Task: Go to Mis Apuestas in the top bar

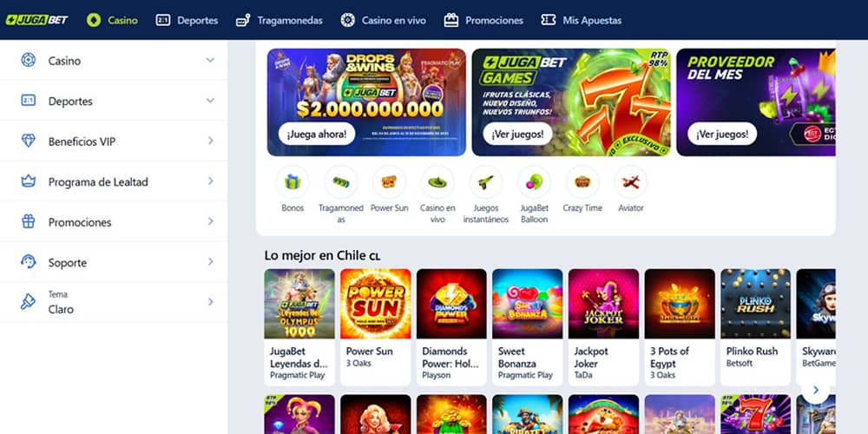Action: click(582, 21)
